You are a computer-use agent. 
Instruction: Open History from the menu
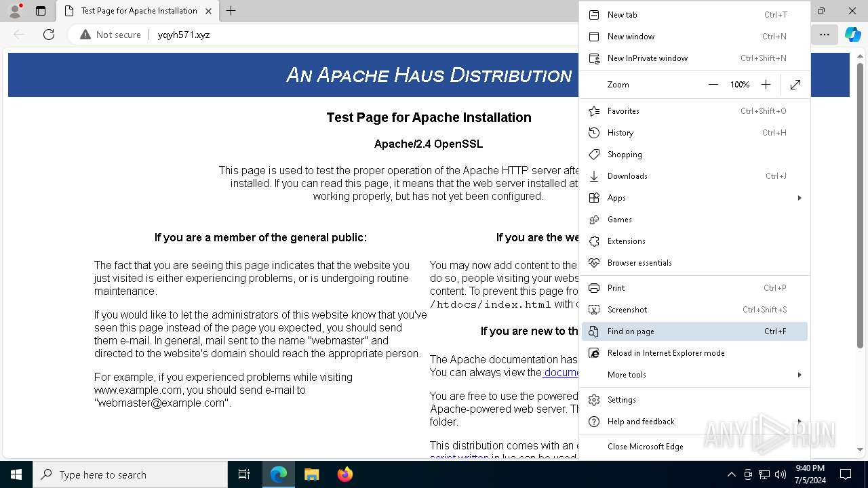[x=694, y=132]
